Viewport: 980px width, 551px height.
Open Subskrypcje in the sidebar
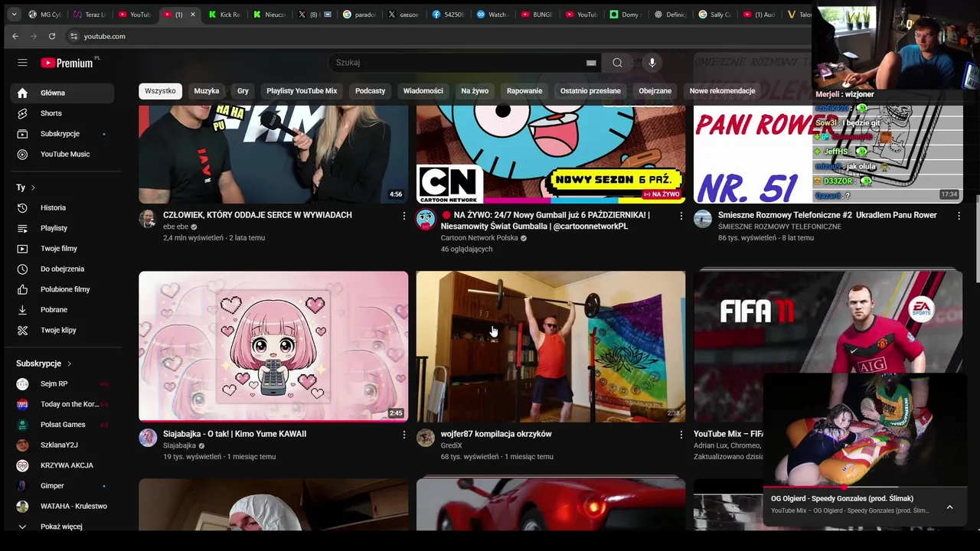tap(62, 134)
